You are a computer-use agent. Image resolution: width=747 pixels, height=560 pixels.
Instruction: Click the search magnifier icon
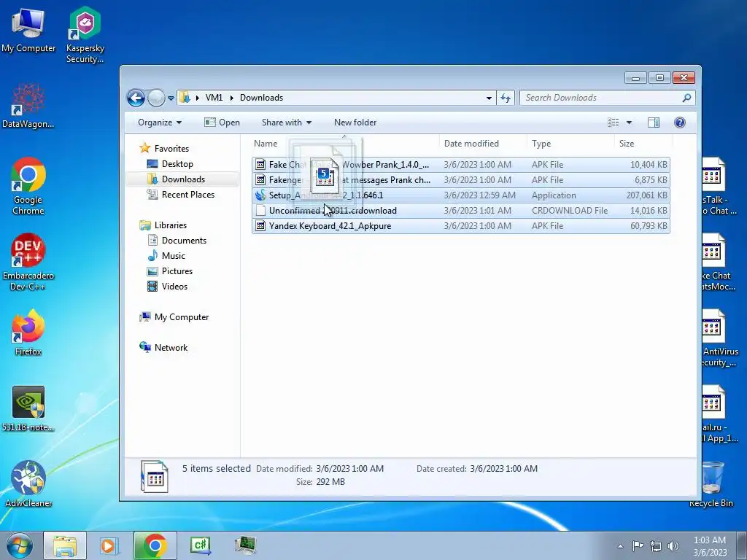tap(686, 98)
